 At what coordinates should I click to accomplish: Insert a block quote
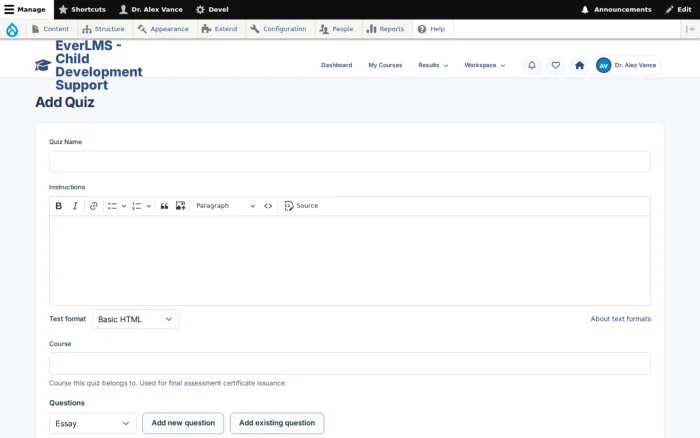click(164, 206)
